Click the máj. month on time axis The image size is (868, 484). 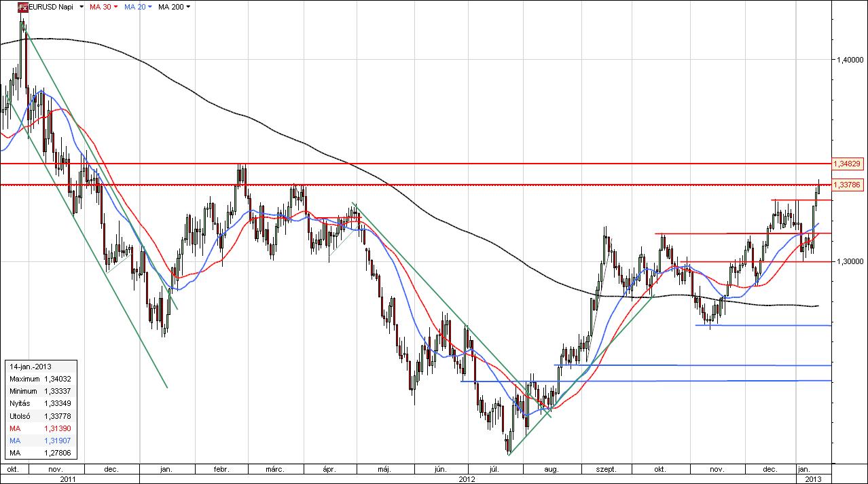click(384, 469)
